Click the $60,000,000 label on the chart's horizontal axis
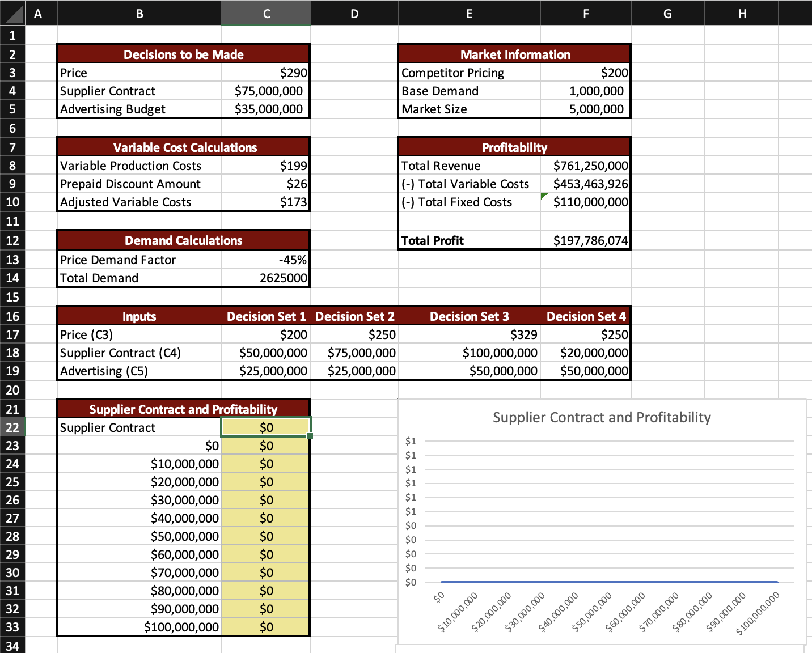 tap(625, 612)
